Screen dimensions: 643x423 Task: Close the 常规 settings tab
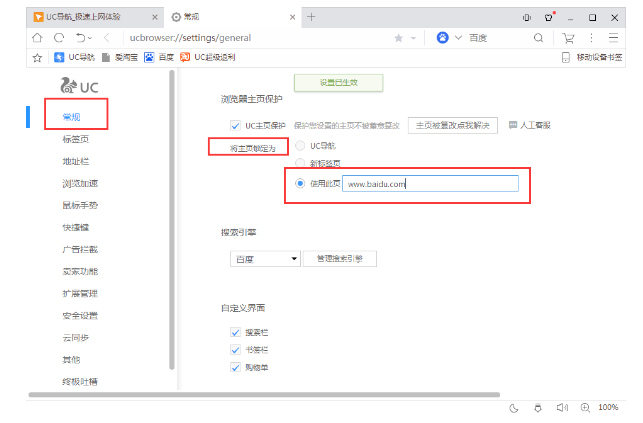(x=292, y=17)
